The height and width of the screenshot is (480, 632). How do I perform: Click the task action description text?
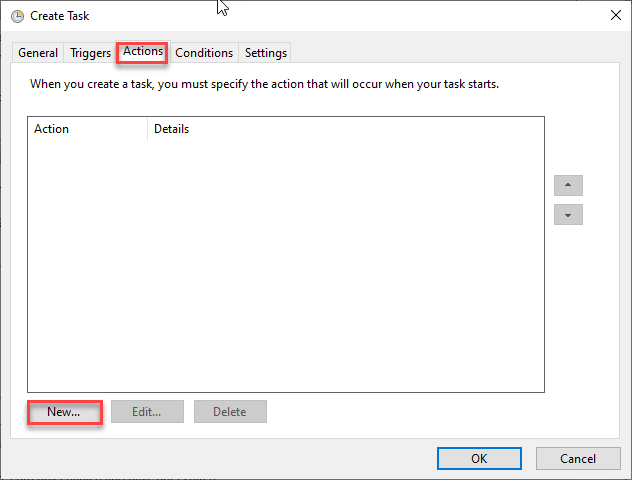(264, 84)
